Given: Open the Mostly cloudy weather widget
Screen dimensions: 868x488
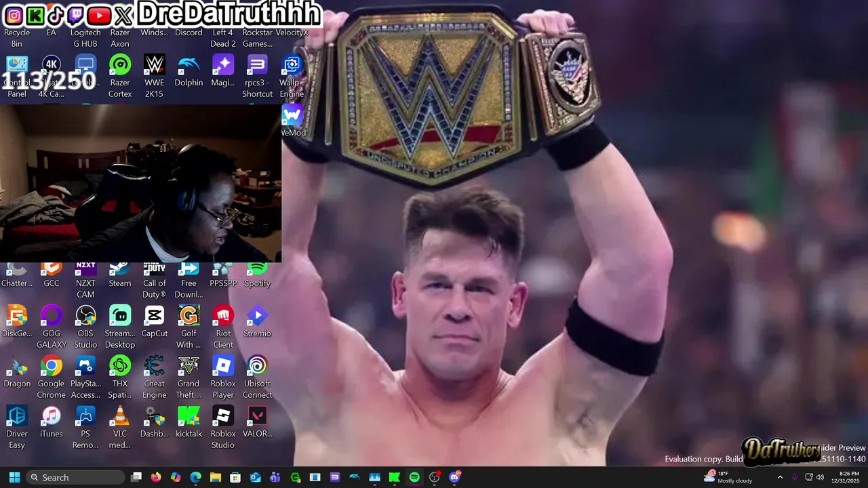Looking at the screenshot, I should click(x=728, y=477).
